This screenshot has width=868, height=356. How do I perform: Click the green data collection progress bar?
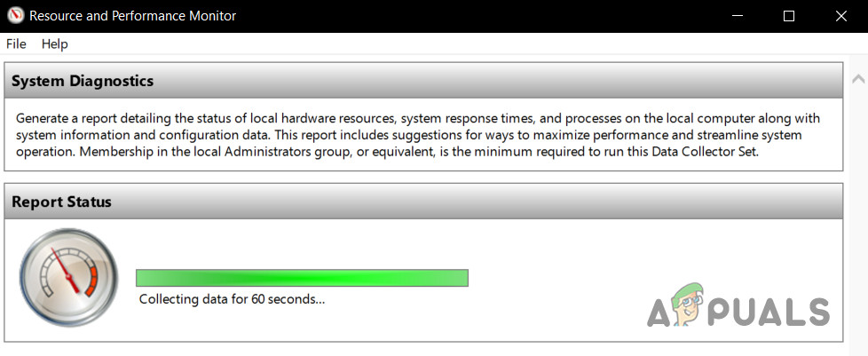coord(302,278)
